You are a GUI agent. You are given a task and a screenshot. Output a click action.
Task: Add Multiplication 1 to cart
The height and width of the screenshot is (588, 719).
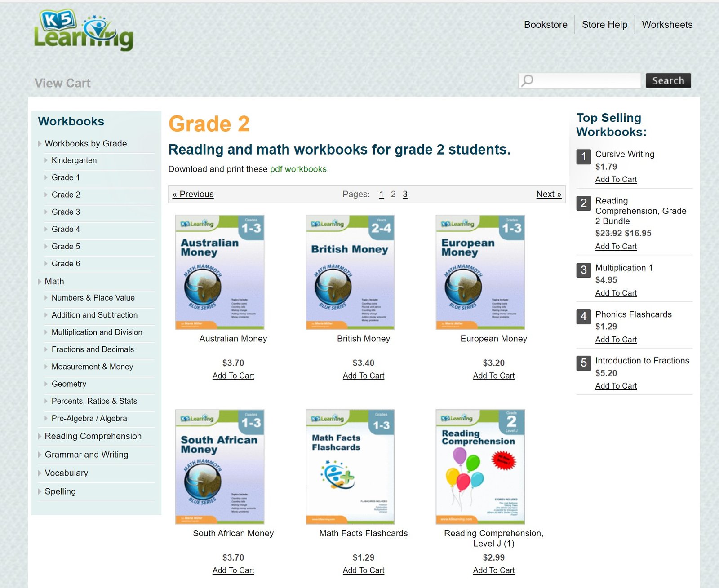[616, 293]
